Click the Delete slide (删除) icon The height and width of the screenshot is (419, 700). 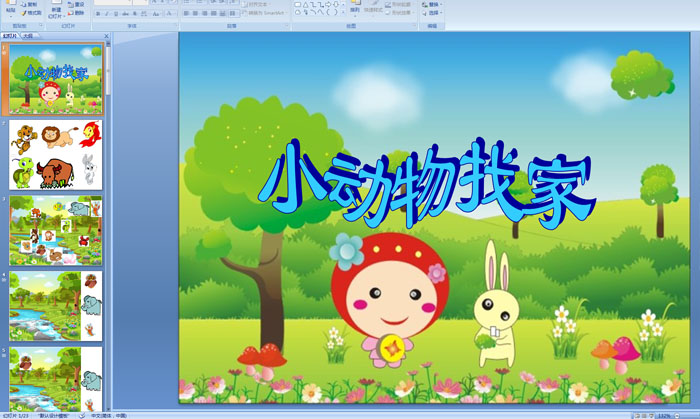point(76,13)
